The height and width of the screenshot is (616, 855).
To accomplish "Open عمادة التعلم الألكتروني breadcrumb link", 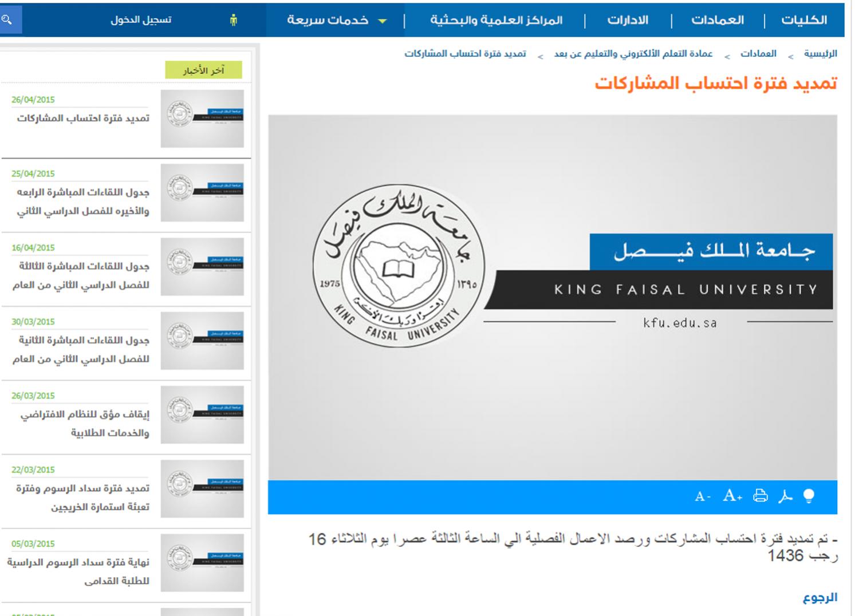I will point(633,54).
